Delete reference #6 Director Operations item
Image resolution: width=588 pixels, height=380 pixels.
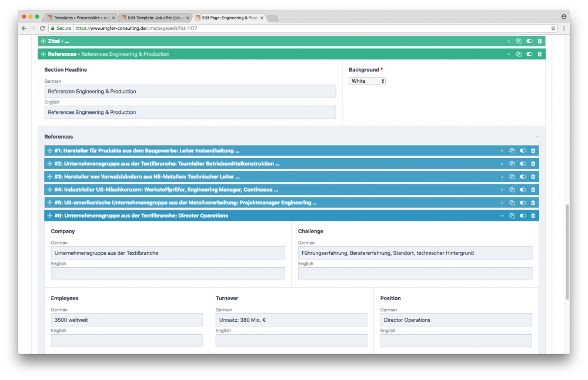(x=533, y=216)
